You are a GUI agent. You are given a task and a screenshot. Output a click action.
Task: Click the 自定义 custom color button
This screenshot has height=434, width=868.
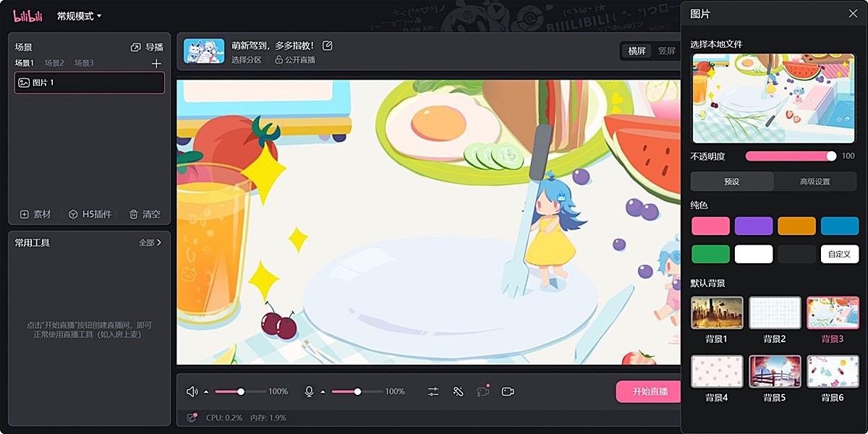(x=839, y=254)
